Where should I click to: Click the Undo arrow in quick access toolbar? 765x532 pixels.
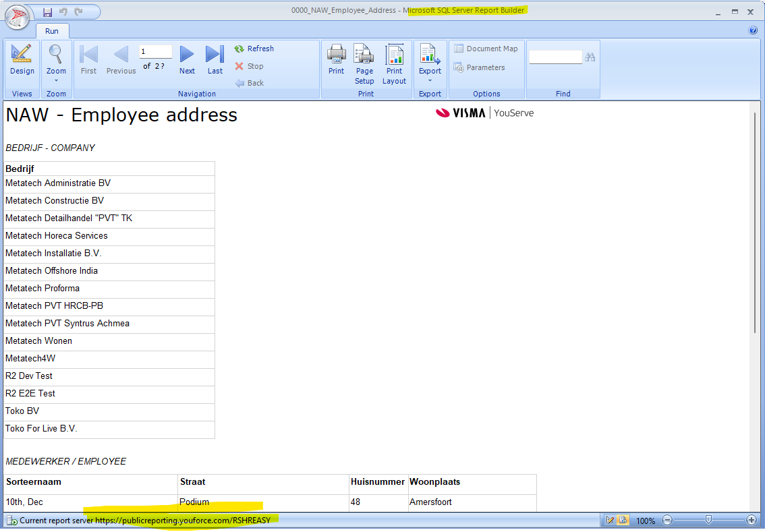63,11
